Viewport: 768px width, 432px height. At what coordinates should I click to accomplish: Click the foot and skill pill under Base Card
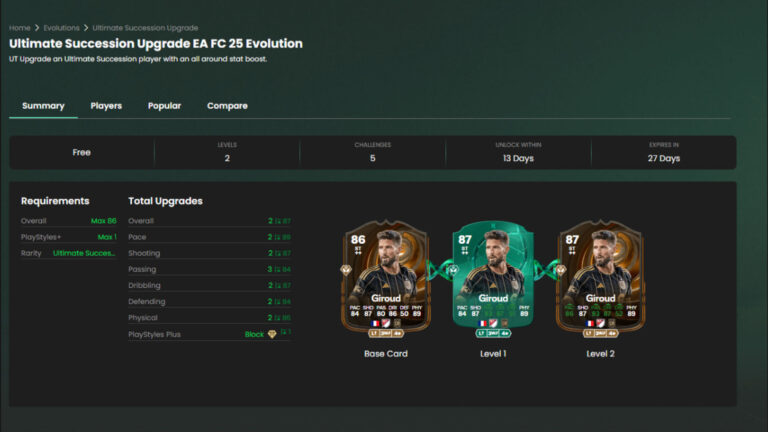tap(385, 333)
